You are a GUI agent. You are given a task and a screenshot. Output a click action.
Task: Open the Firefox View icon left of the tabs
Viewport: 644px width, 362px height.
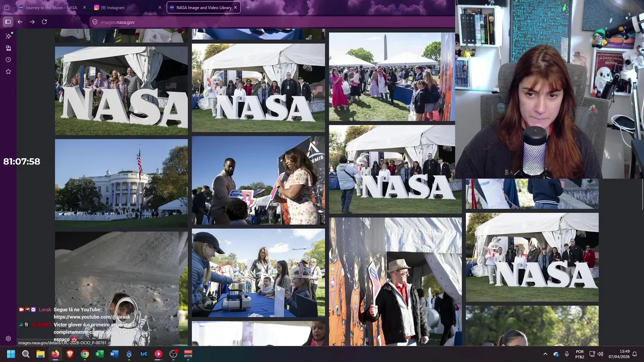(7, 8)
